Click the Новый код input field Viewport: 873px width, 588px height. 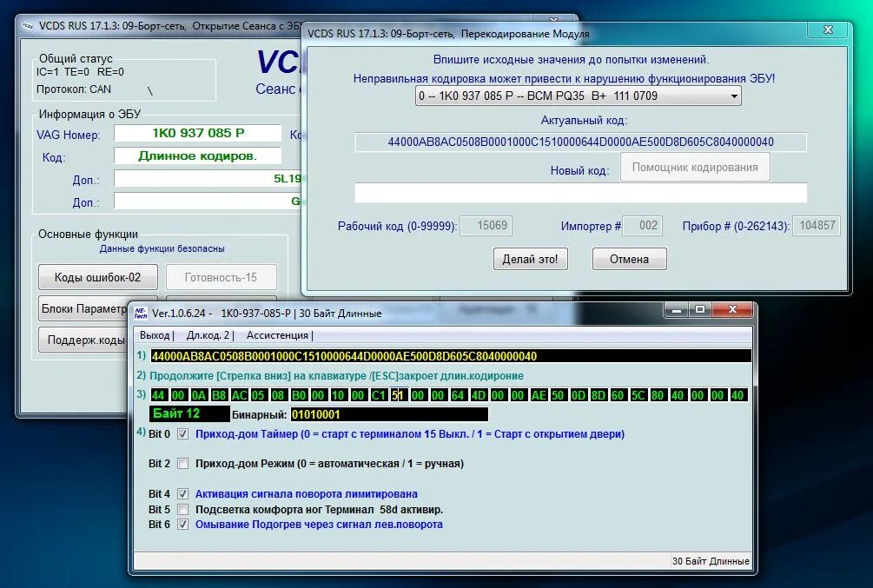tap(581, 193)
